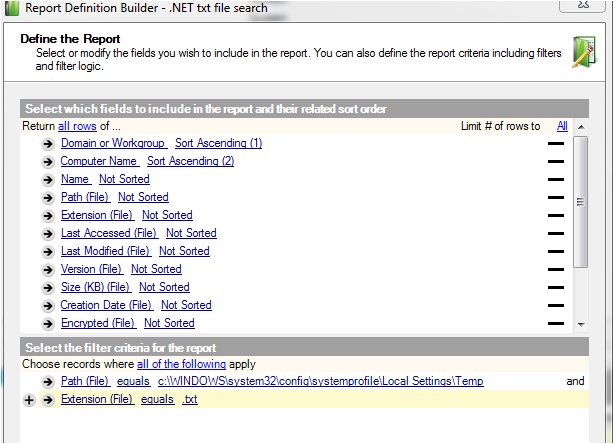Screen dimensions: 614x444
Task: Click the arrow icon beside Domain or Workgroup
Action: tap(48, 144)
